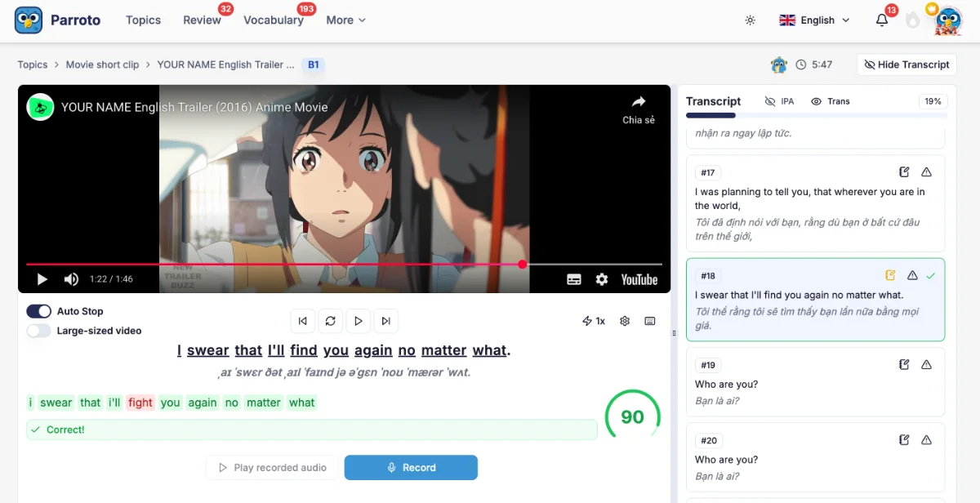Open the Vocabulary section showing 193 items
The width and height of the screenshot is (980, 503).
click(x=274, y=20)
